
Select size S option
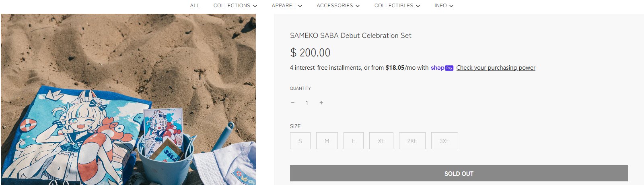(x=300, y=141)
